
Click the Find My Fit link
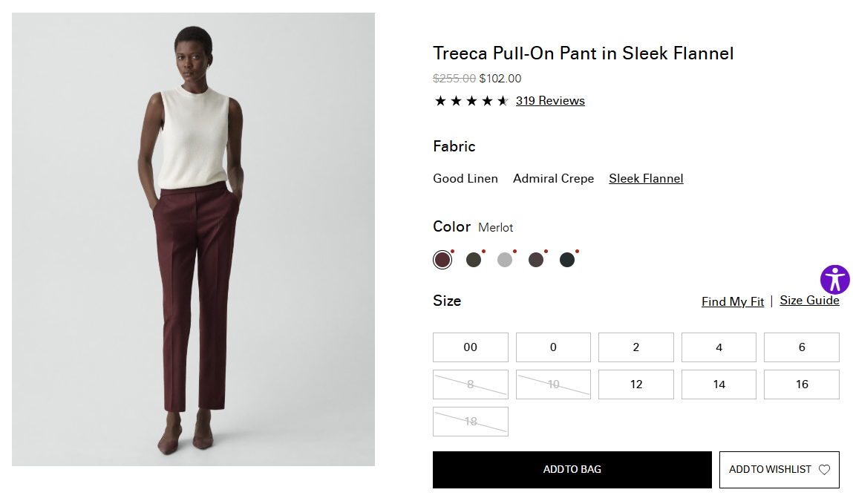point(733,301)
